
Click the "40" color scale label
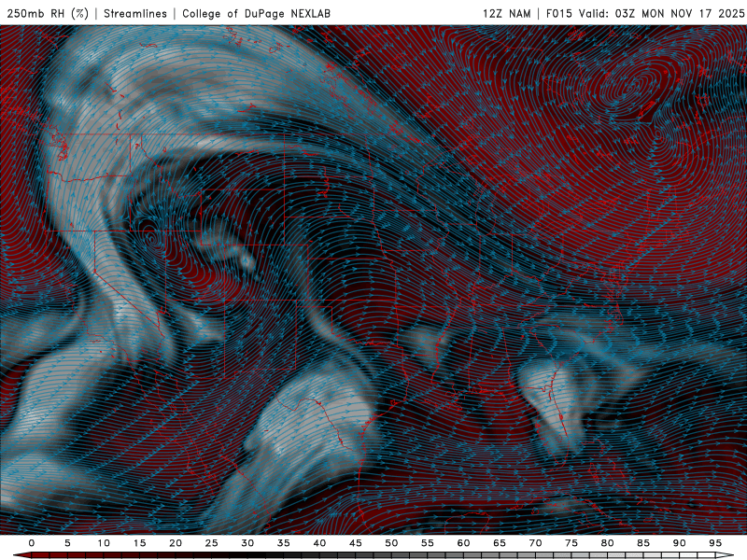pos(319,543)
